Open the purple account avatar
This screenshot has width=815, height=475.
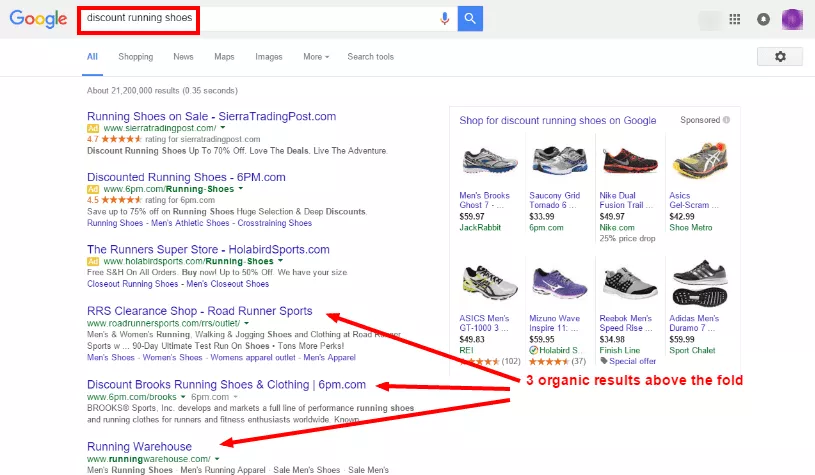(792, 19)
